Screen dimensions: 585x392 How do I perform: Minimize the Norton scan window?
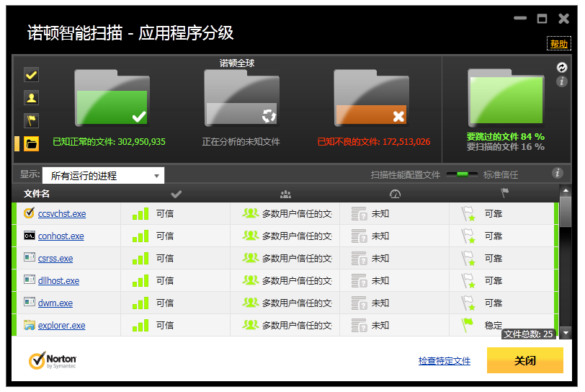[x=520, y=18]
